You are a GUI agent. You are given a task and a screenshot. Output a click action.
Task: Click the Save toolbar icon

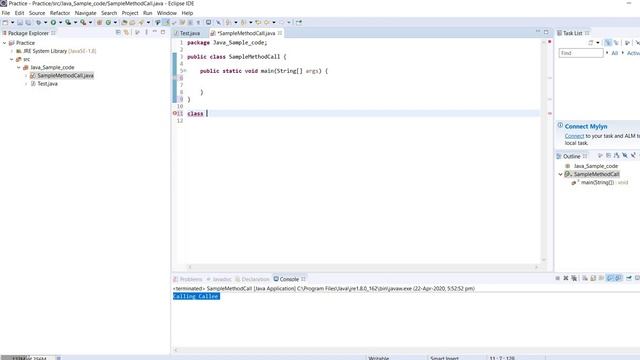(x=20, y=22)
